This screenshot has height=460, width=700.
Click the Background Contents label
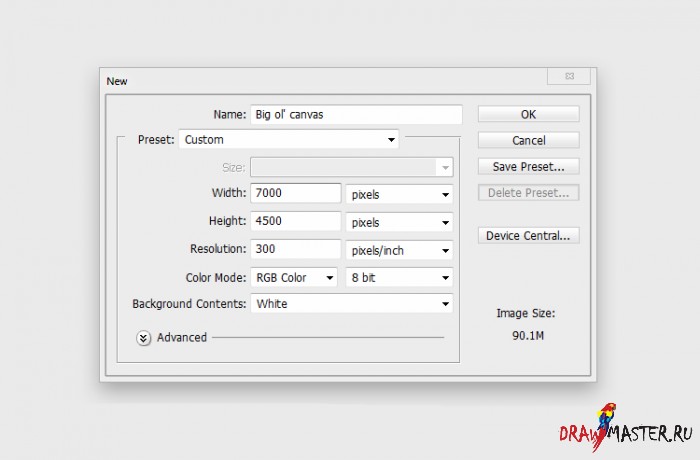(189, 304)
